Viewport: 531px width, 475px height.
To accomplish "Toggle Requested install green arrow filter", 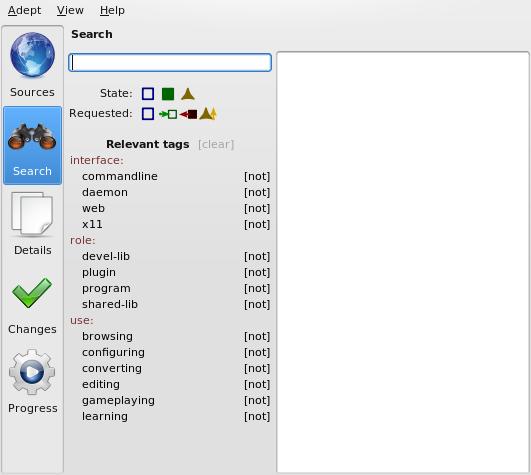I will click(x=168, y=114).
